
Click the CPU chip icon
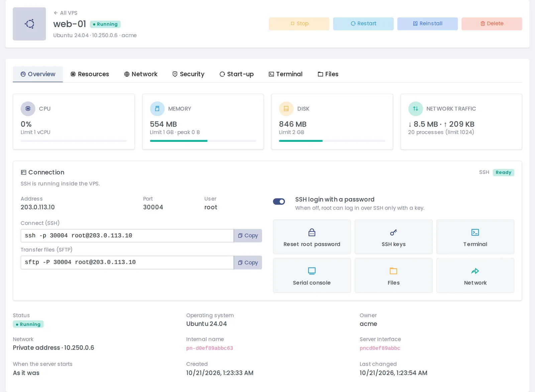(28, 109)
